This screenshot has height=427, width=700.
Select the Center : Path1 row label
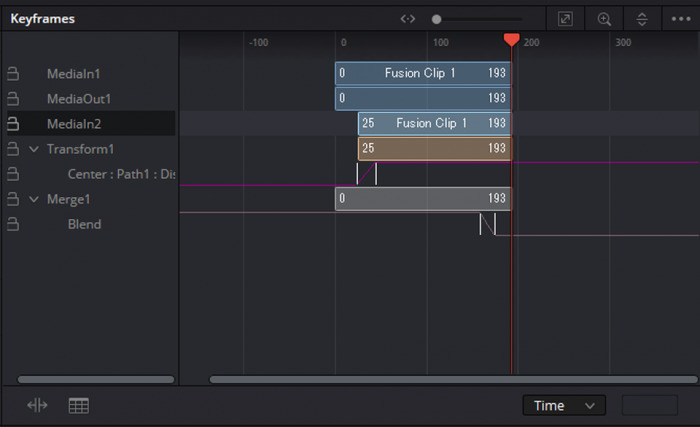pos(121,174)
